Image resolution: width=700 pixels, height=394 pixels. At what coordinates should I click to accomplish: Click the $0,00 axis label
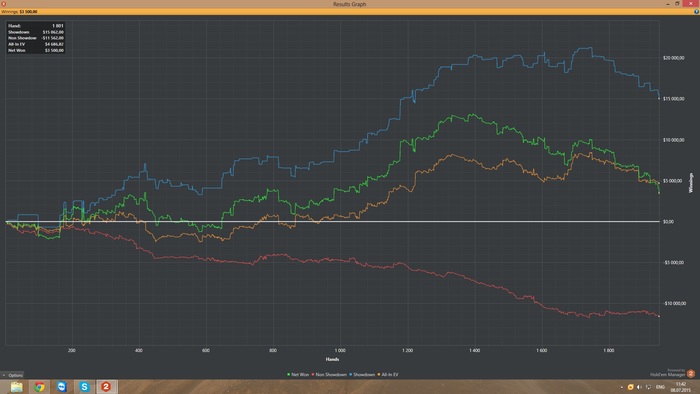coord(668,222)
